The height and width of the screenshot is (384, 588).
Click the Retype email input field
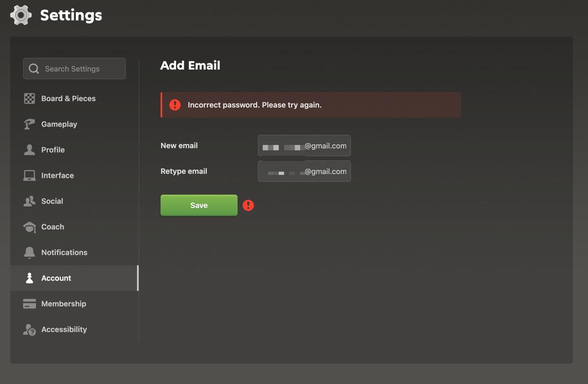point(304,171)
